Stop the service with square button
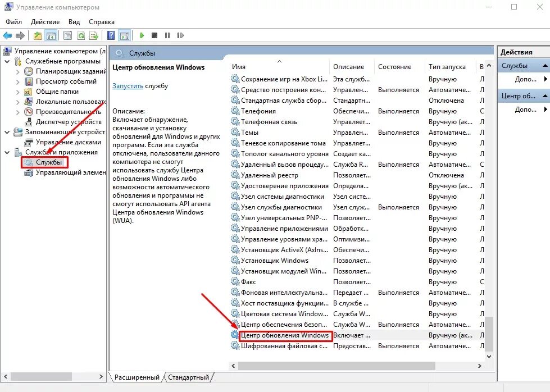 (154, 35)
